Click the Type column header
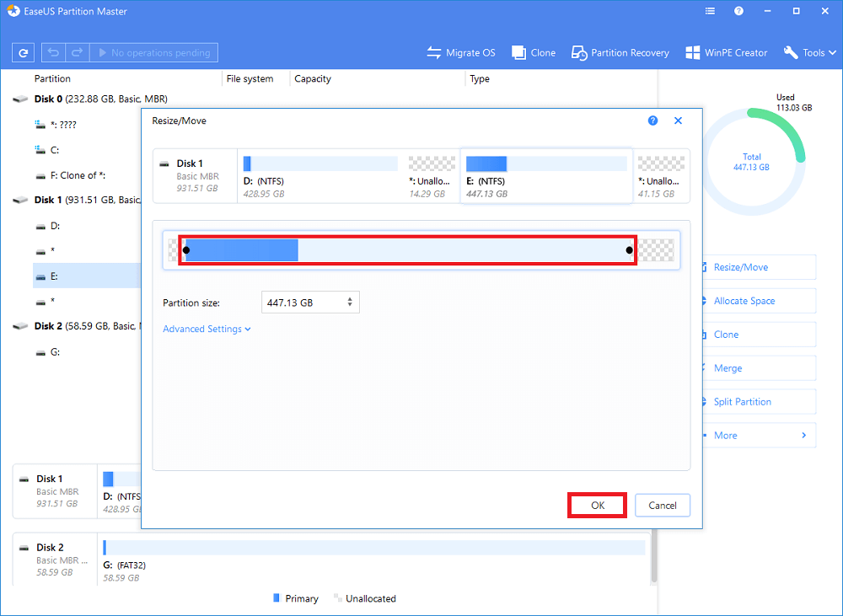The height and width of the screenshot is (616, 843). click(x=480, y=78)
